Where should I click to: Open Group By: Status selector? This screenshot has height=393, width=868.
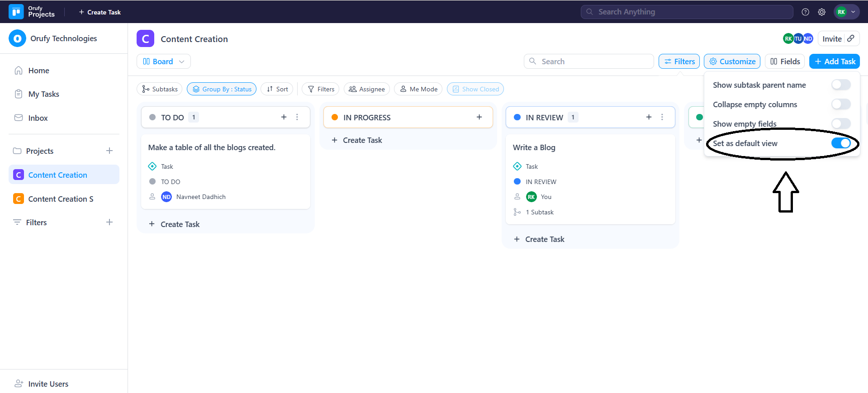[x=222, y=89]
